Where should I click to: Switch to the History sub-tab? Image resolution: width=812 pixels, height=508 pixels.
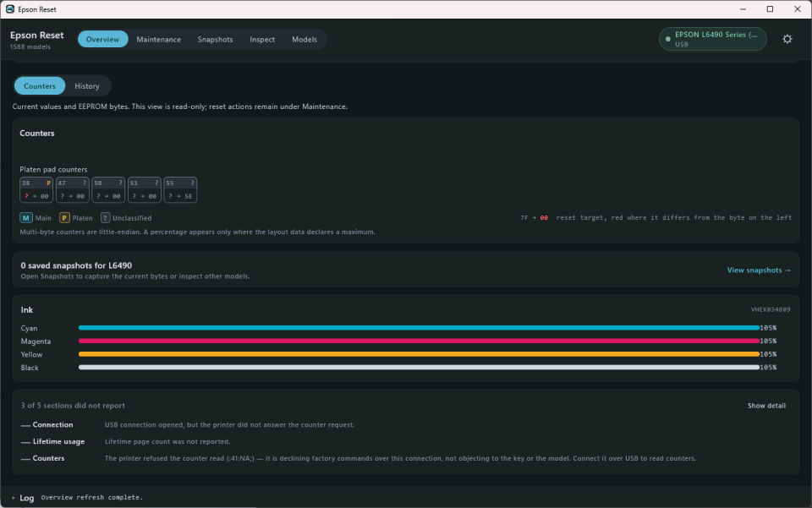coord(86,86)
